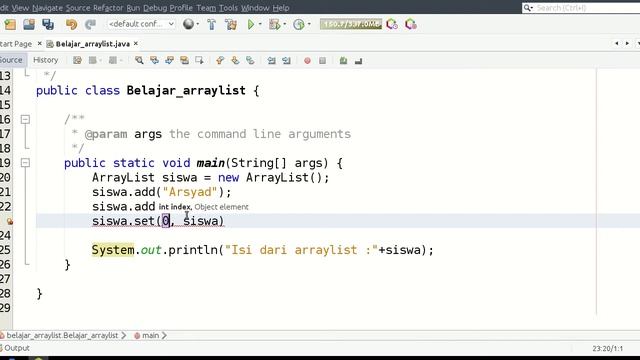This screenshot has height=360, width=640.
Task: Click the Redo arrow icon
Action: click(90, 24)
